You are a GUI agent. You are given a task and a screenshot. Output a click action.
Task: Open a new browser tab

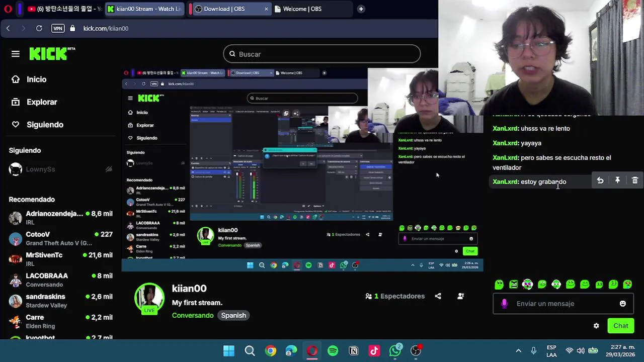tap(361, 9)
